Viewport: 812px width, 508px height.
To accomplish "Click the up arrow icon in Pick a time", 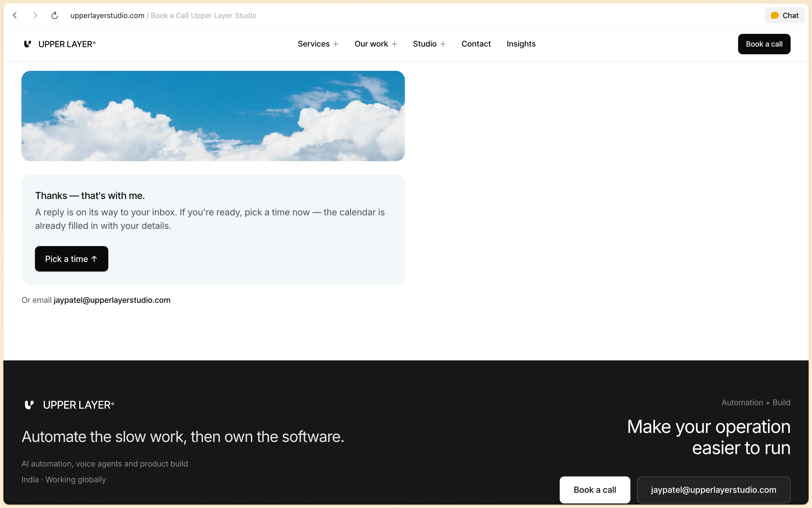I will tap(94, 259).
